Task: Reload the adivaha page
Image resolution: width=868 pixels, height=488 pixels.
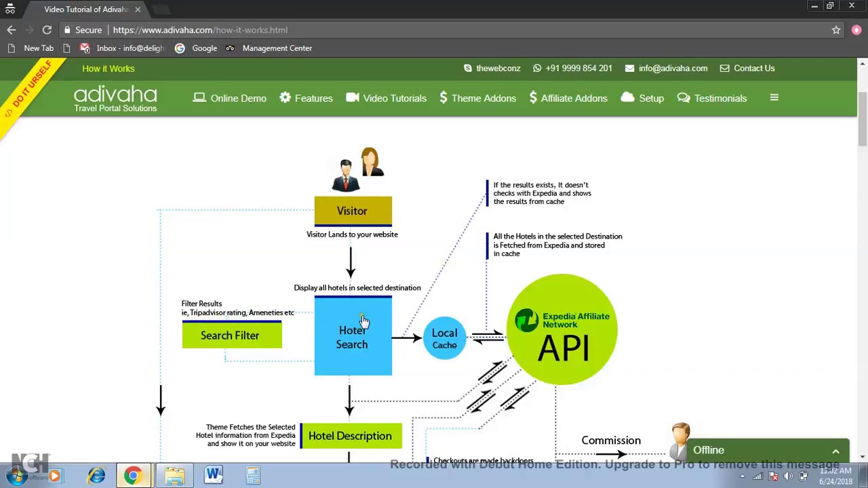Action: tap(47, 30)
